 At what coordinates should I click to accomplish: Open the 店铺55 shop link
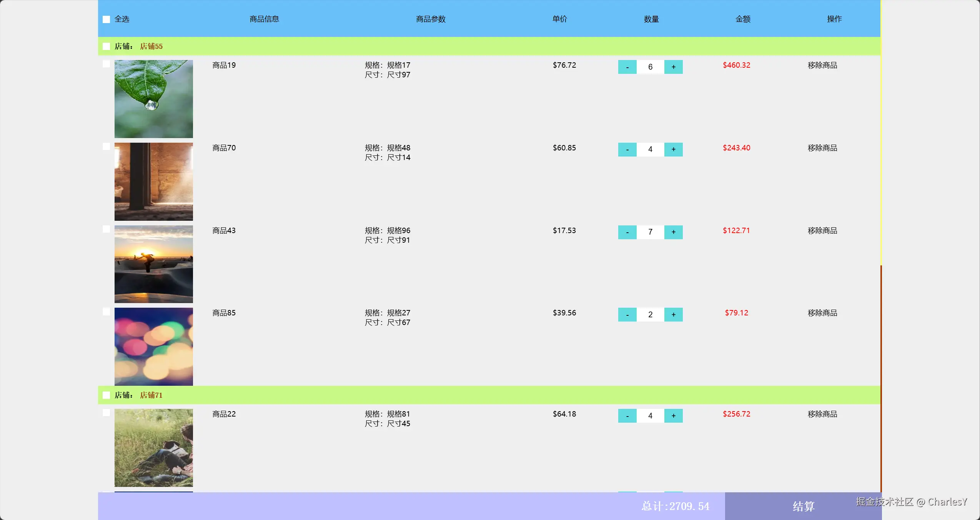pyautogui.click(x=151, y=47)
